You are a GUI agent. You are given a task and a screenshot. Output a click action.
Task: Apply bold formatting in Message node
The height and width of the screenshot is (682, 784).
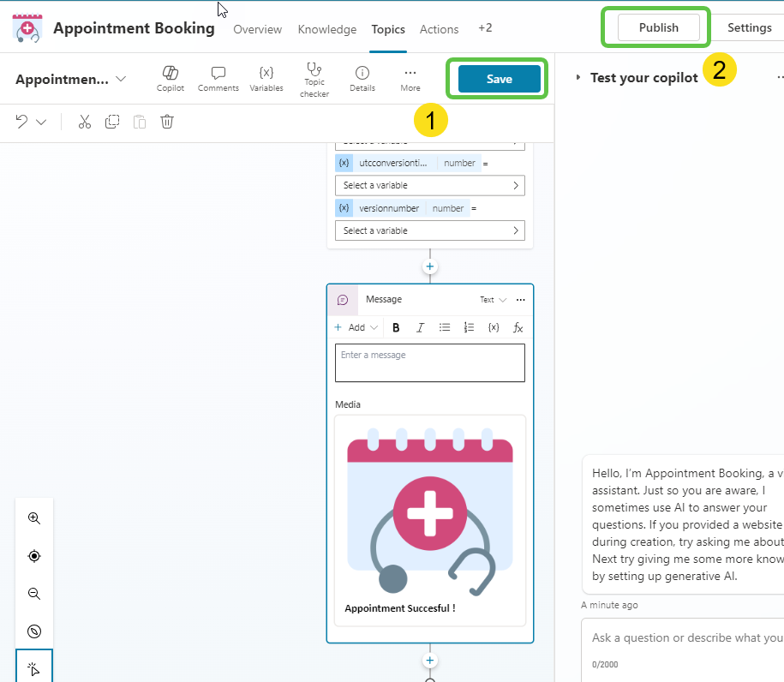click(x=396, y=327)
